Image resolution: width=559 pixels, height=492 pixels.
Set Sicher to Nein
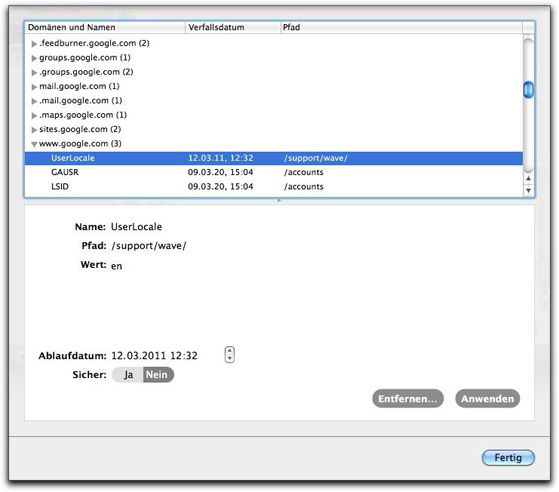click(158, 375)
